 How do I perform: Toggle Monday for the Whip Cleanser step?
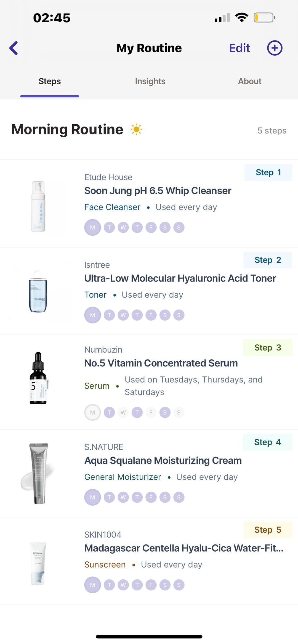[x=92, y=227]
